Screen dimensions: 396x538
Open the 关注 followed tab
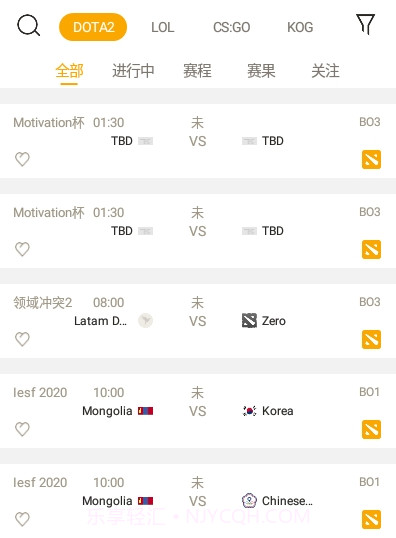coord(325,71)
